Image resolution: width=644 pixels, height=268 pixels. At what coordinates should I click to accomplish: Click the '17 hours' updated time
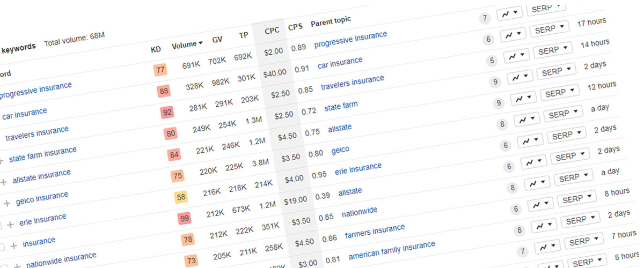591,22
